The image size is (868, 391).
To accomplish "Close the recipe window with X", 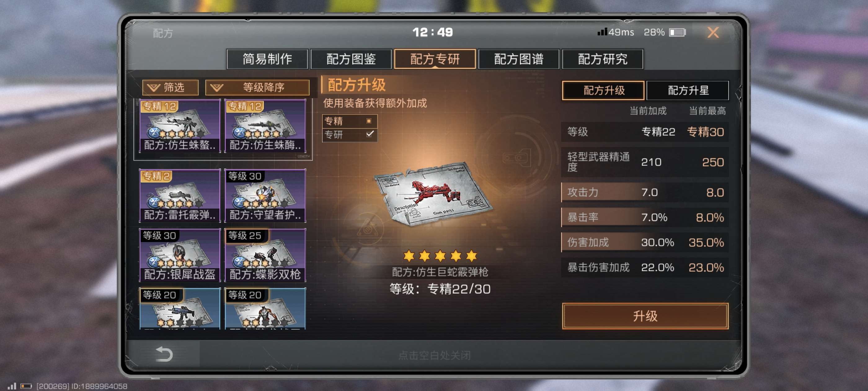I will coord(713,32).
